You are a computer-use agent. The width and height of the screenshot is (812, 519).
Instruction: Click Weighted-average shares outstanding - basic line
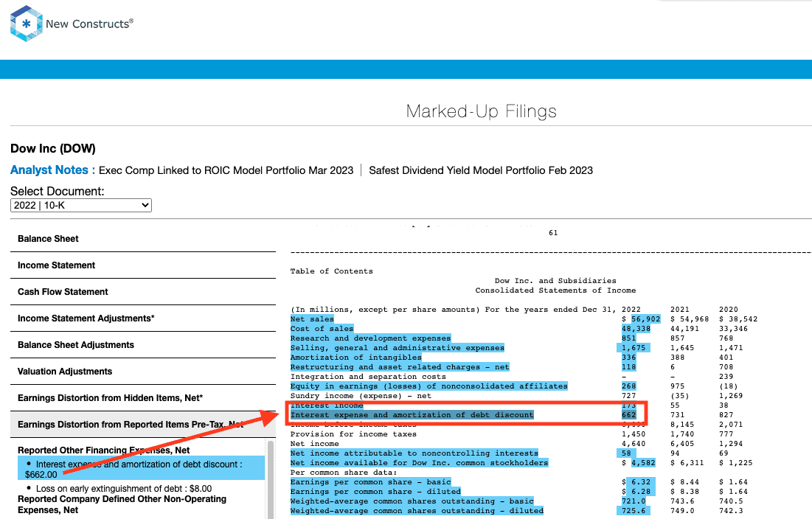click(412, 501)
